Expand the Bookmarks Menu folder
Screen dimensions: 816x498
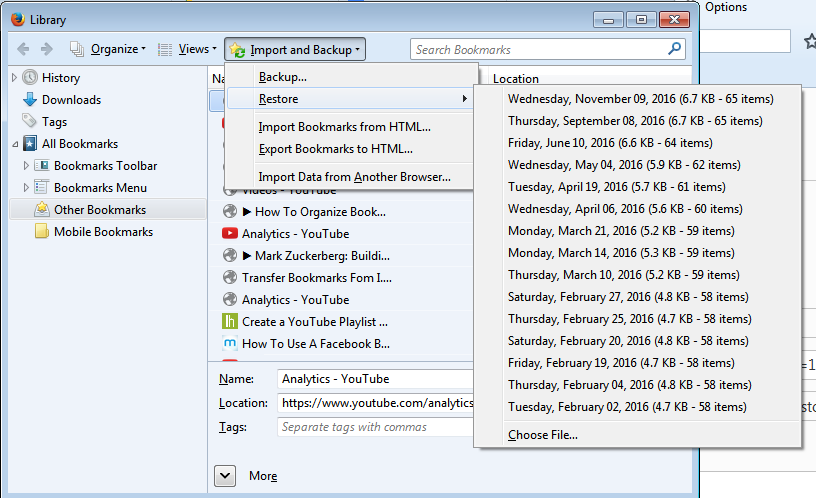click(x=26, y=187)
